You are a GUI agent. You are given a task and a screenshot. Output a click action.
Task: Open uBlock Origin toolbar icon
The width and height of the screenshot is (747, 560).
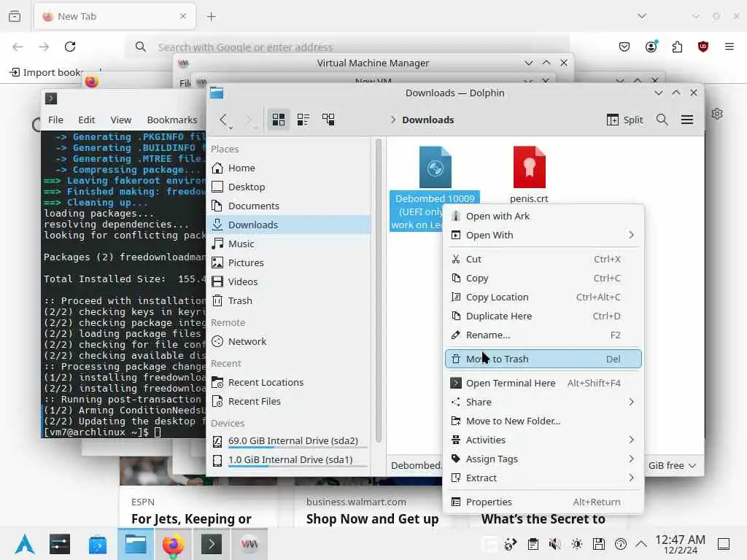point(703,47)
